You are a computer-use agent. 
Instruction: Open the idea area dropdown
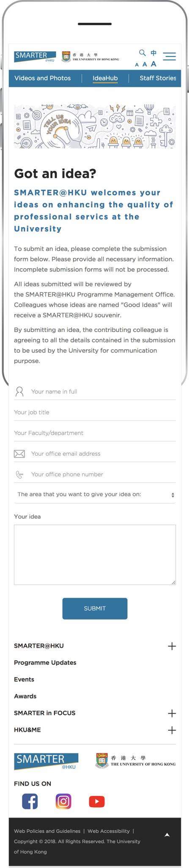click(x=95, y=495)
